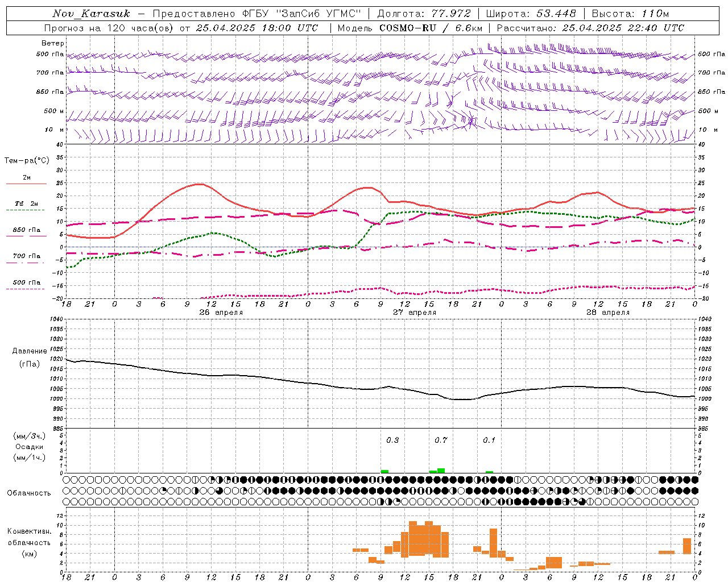Click the '27 апреля' date label

click(415, 313)
